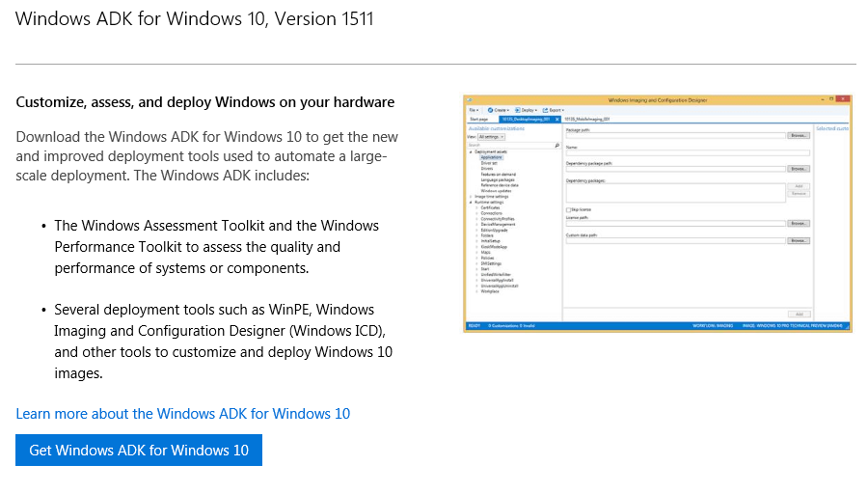Click the magnifier icon in the customizations search box
868x493 pixels.
pos(556,145)
